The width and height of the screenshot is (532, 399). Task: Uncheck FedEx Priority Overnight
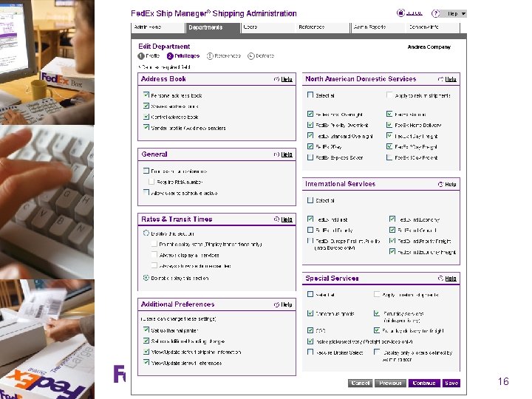point(310,125)
